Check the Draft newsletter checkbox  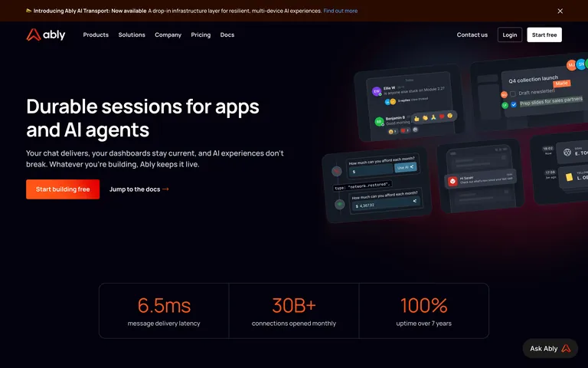[x=513, y=94]
